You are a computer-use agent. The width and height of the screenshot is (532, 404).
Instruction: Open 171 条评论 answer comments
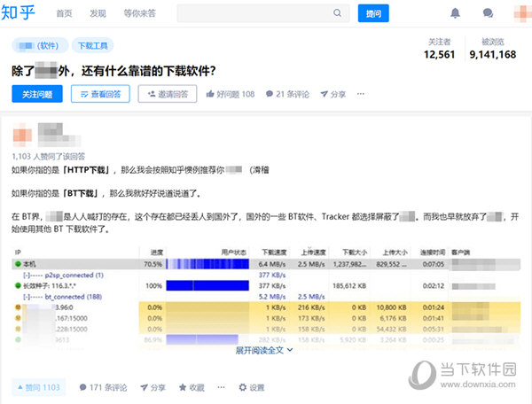click(x=103, y=387)
